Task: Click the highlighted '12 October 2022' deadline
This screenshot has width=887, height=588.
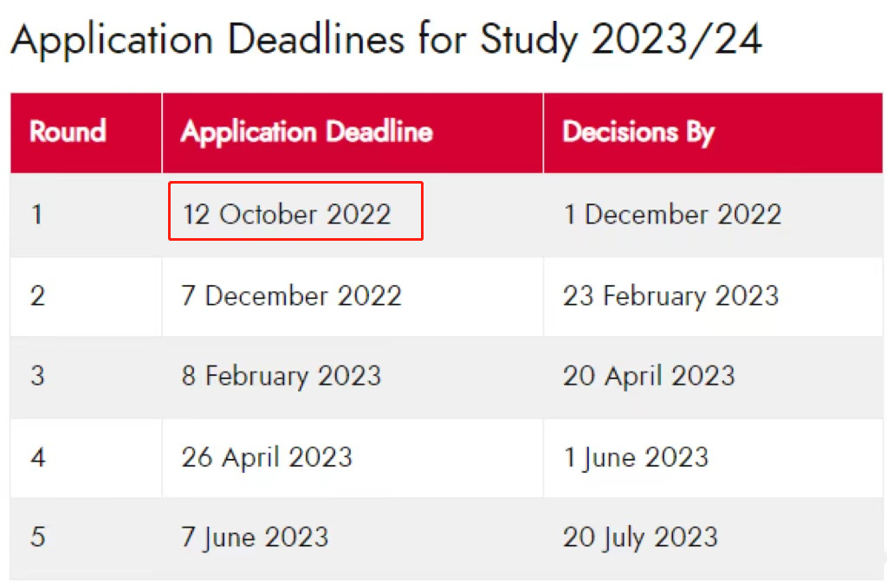Action: pos(287,214)
